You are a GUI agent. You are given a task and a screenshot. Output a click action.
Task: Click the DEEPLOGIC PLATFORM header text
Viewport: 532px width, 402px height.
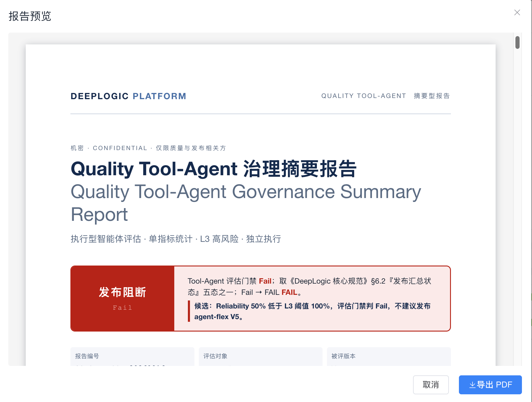pyautogui.click(x=128, y=96)
